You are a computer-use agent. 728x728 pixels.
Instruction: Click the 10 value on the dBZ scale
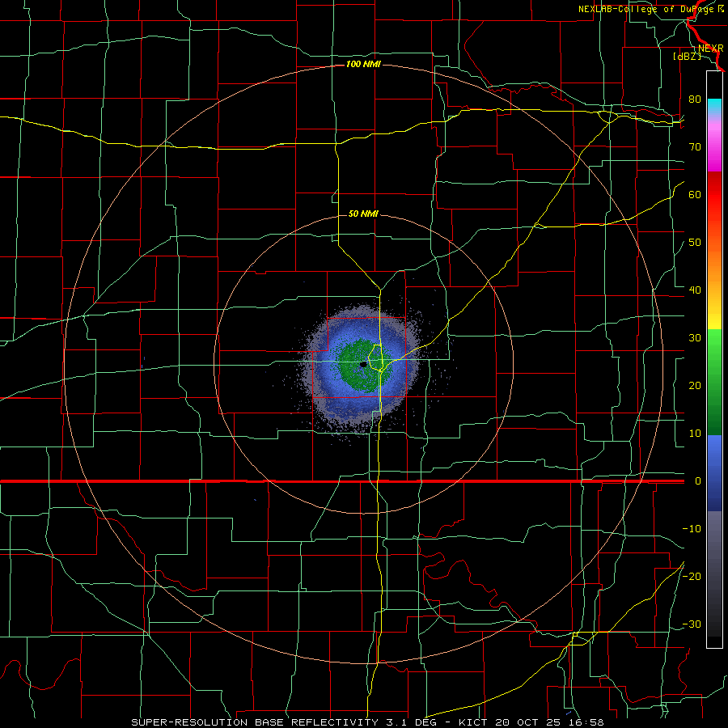point(695,434)
